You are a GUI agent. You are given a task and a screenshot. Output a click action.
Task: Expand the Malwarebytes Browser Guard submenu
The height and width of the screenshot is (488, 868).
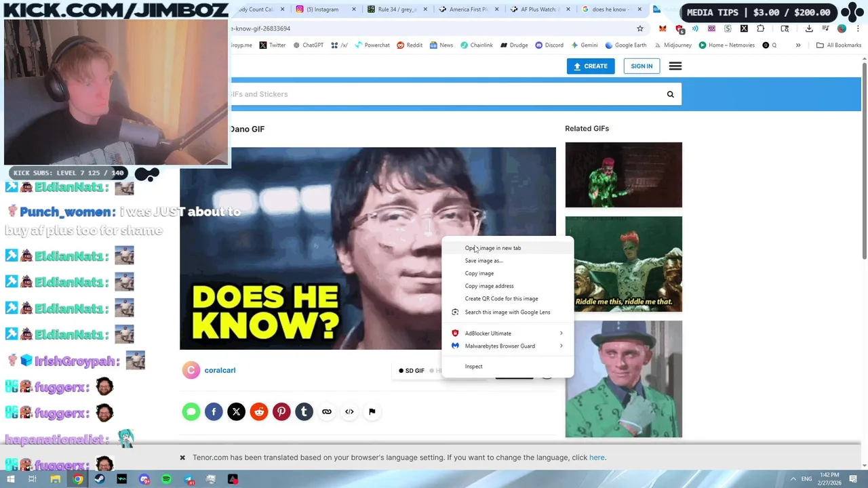[507, 346]
